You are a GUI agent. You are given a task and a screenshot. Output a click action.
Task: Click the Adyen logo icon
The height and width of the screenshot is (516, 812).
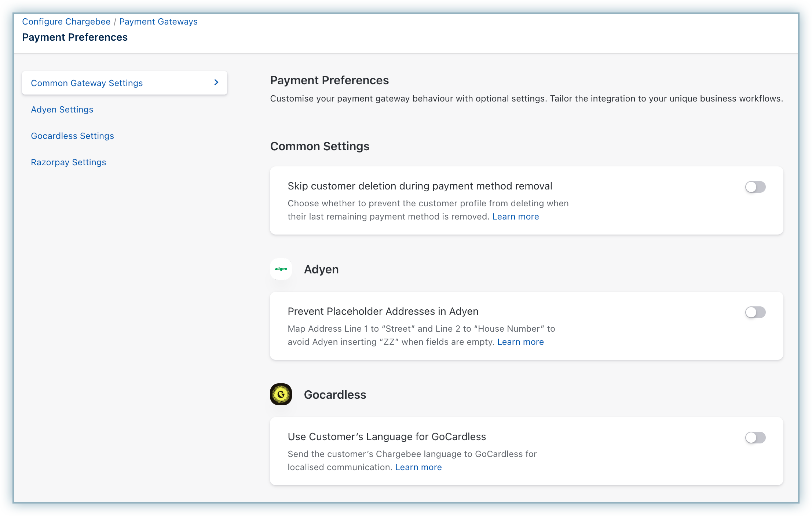click(x=281, y=269)
